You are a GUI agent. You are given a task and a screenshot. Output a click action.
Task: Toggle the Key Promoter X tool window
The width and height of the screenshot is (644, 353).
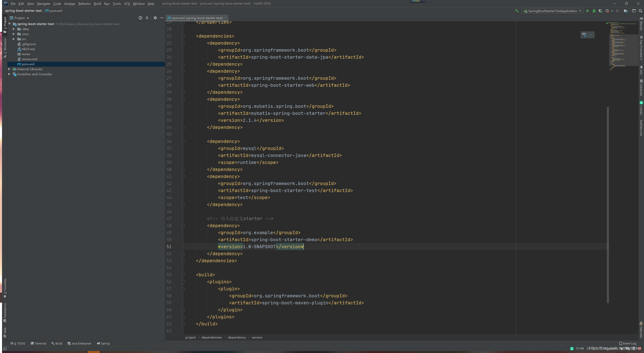[641, 48]
